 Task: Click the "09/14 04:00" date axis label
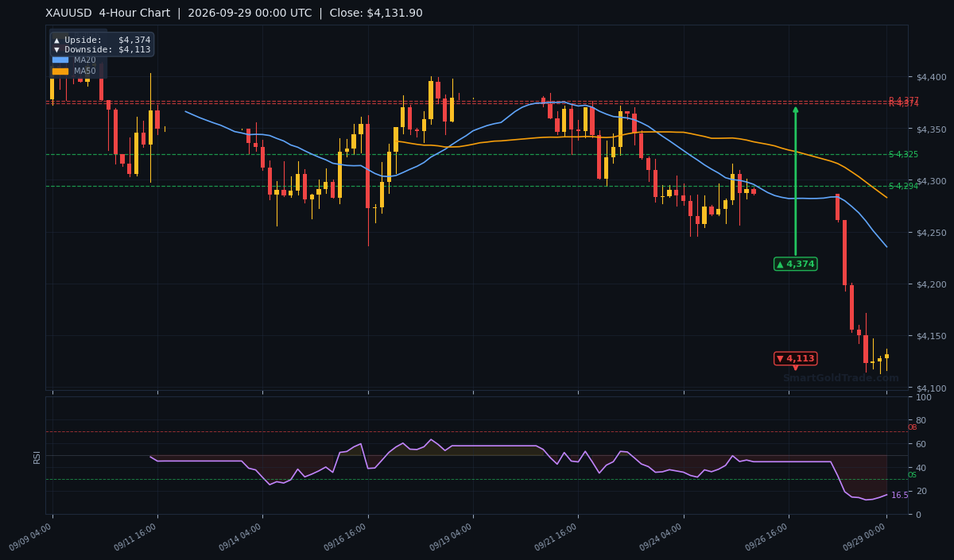coord(242,537)
